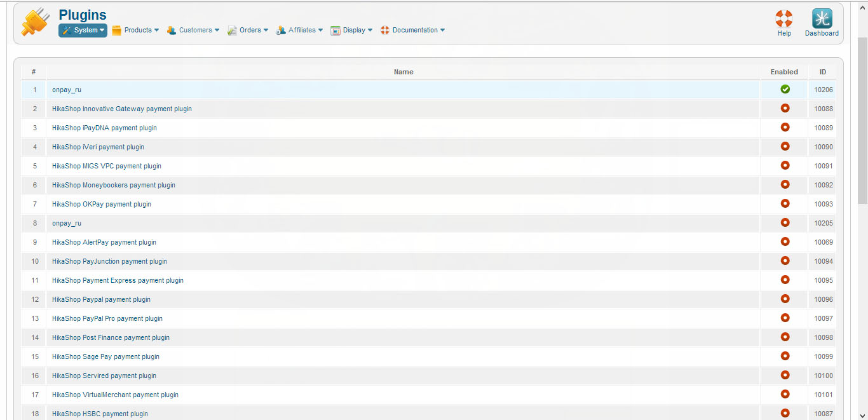Screen dimensions: 868x420
Task: Open HikaShop AlertPay payment plugin link
Action: (x=104, y=242)
